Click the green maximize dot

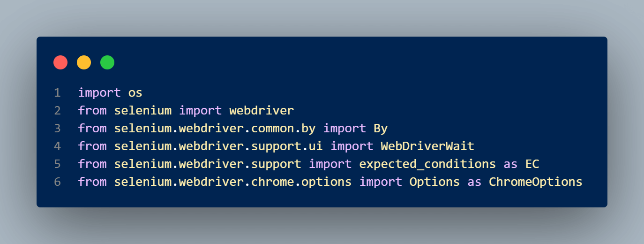tap(107, 62)
